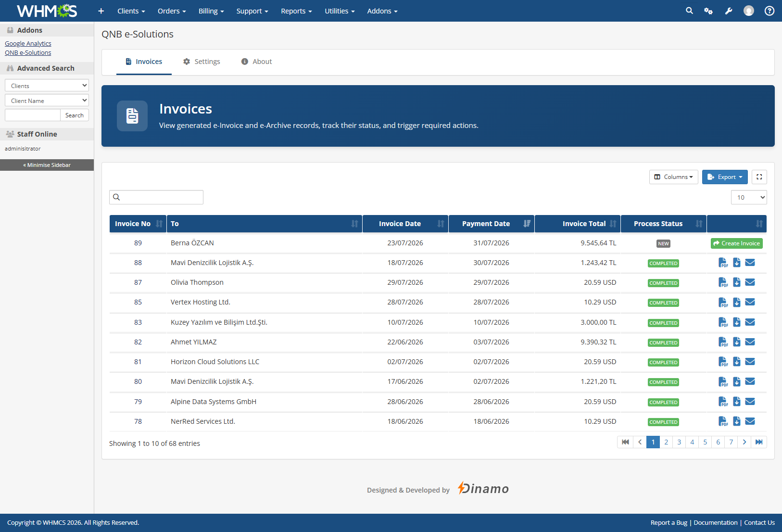Viewport: 782px width, 532px height.
Task: Open the help question mark icon
Action: pos(769,11)
